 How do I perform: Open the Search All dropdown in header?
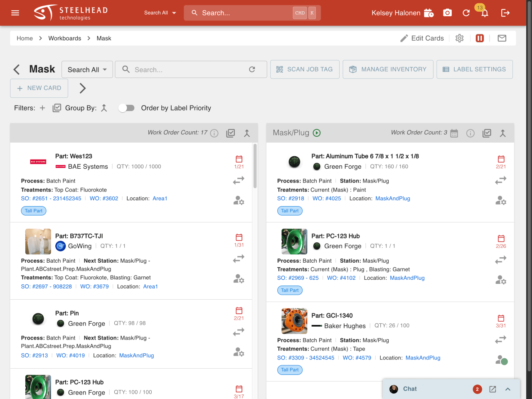[x=160, y=13]
